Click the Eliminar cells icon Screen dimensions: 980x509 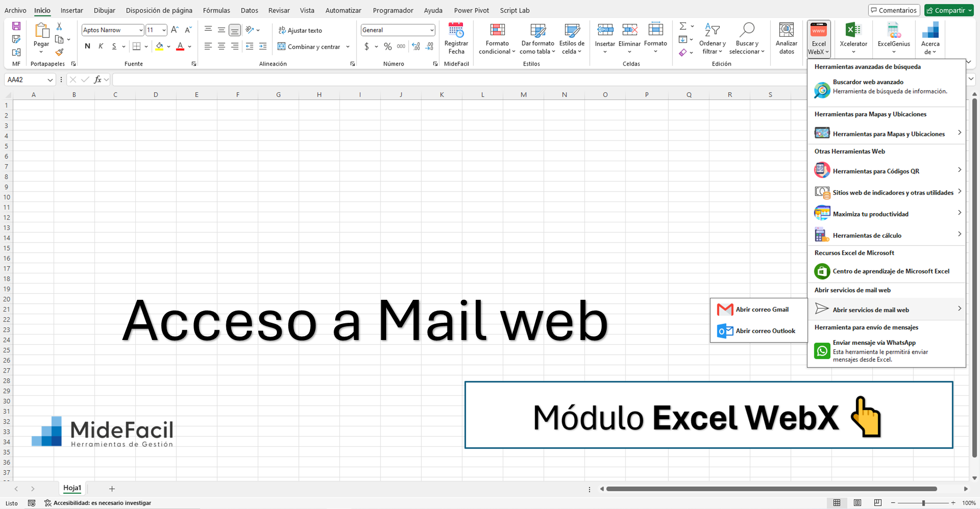[630, 30]
